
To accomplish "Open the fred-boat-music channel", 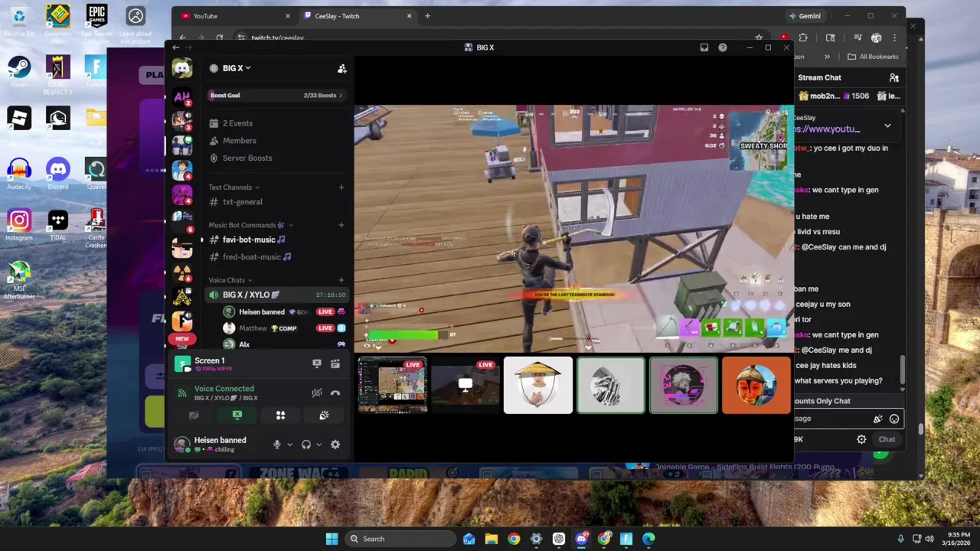I will tap(276, 257).
